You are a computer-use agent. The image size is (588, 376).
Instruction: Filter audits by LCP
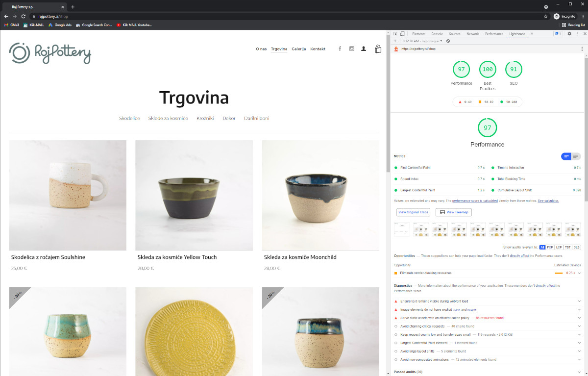pos(559,248)
